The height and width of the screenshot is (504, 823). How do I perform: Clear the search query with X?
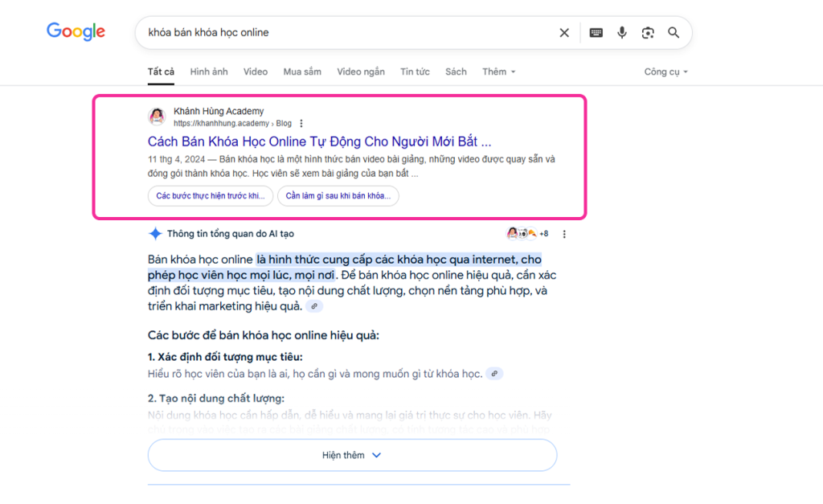564,32
